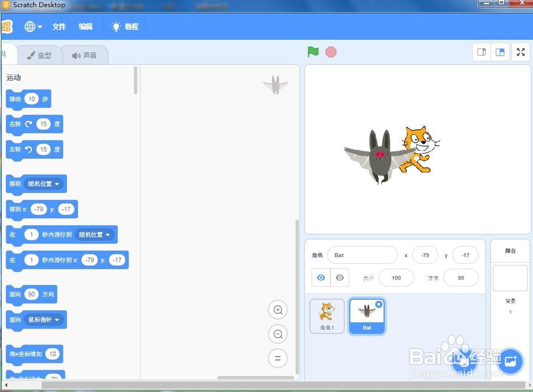
Task: Switch to large stage layout
Action: click(x=500, y=52)
